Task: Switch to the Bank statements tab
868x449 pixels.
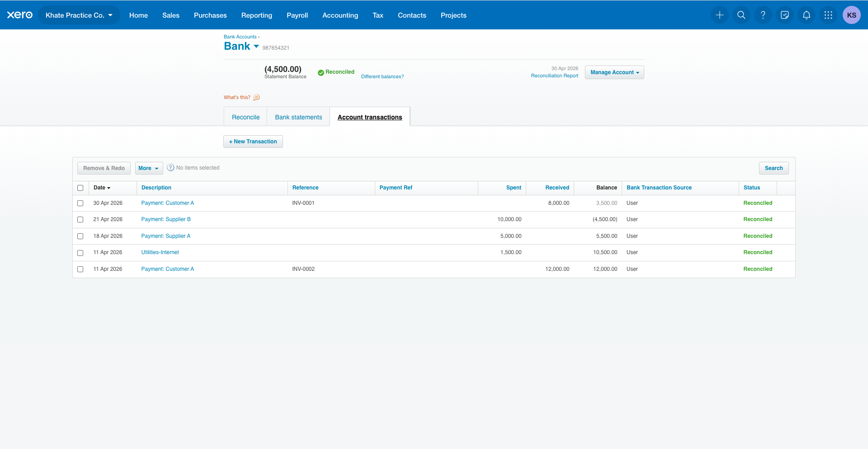Action: click(298, 117)
